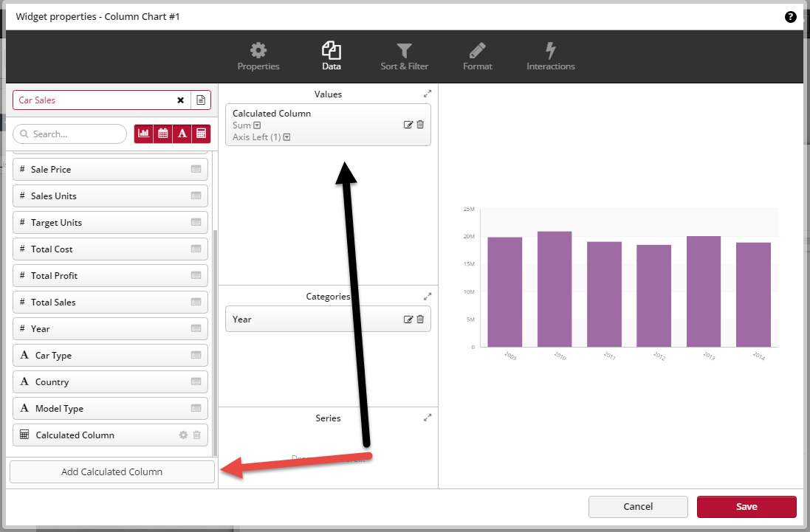The height and width of the screenshot is (532, 810).
Task: Edit the Calculated Column value (pencil icon)
Action: coord(409,125)
